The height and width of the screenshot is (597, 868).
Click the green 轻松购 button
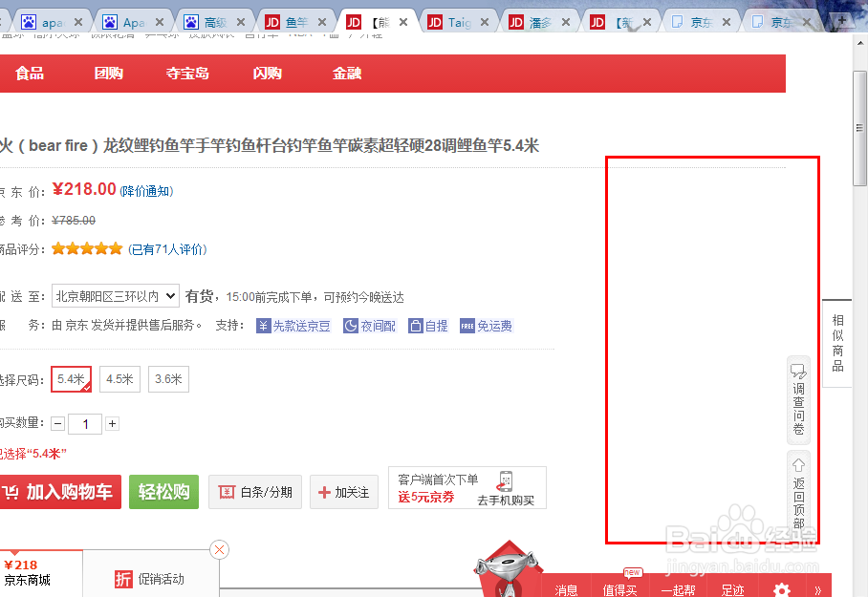coord(163,492)
